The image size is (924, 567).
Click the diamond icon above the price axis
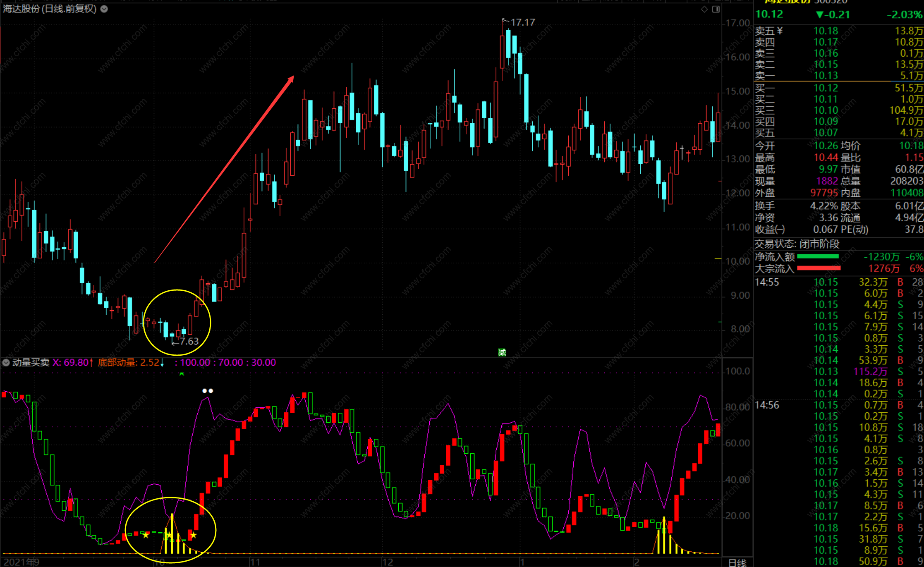point(704,9)
